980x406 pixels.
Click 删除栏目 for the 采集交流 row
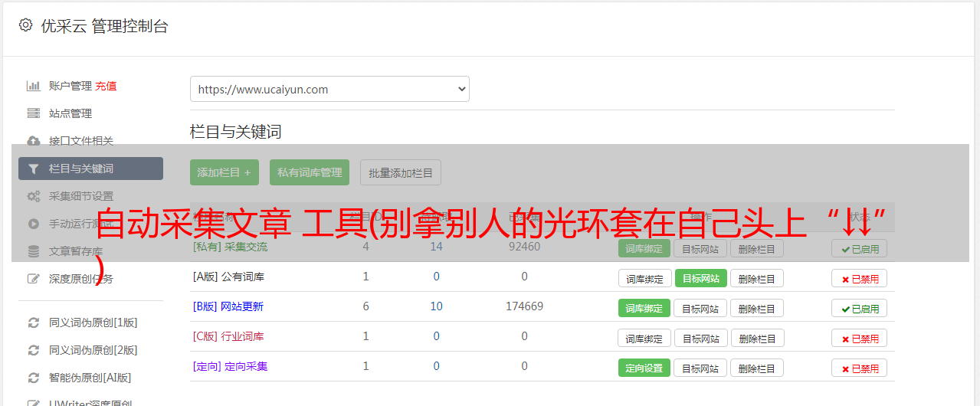pos(757,248)
